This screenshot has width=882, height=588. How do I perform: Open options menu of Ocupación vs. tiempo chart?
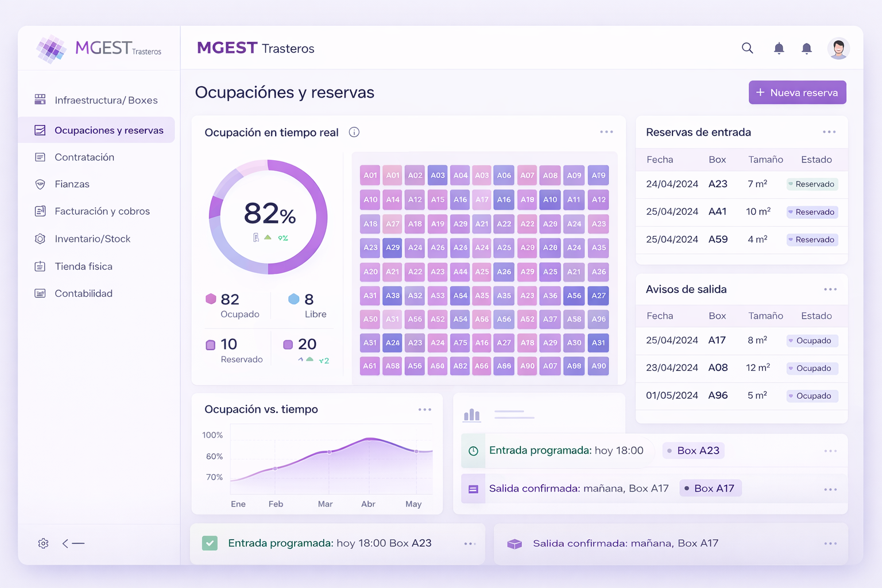coord(425,409)
